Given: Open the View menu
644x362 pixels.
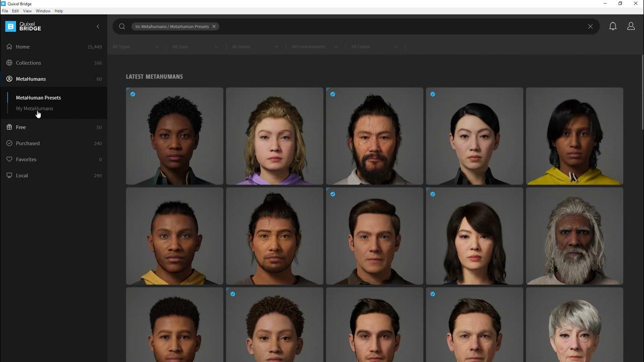Looking at the screenshot, I should pyautogui.click(x=27, y=11).
